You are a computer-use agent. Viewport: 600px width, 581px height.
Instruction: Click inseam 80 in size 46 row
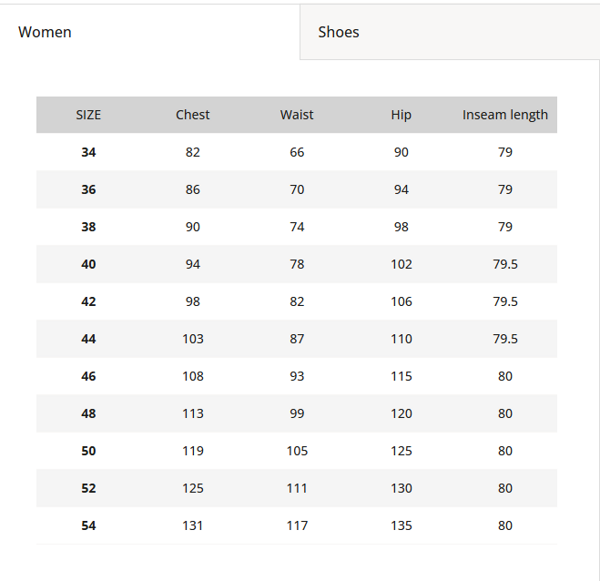505,376
